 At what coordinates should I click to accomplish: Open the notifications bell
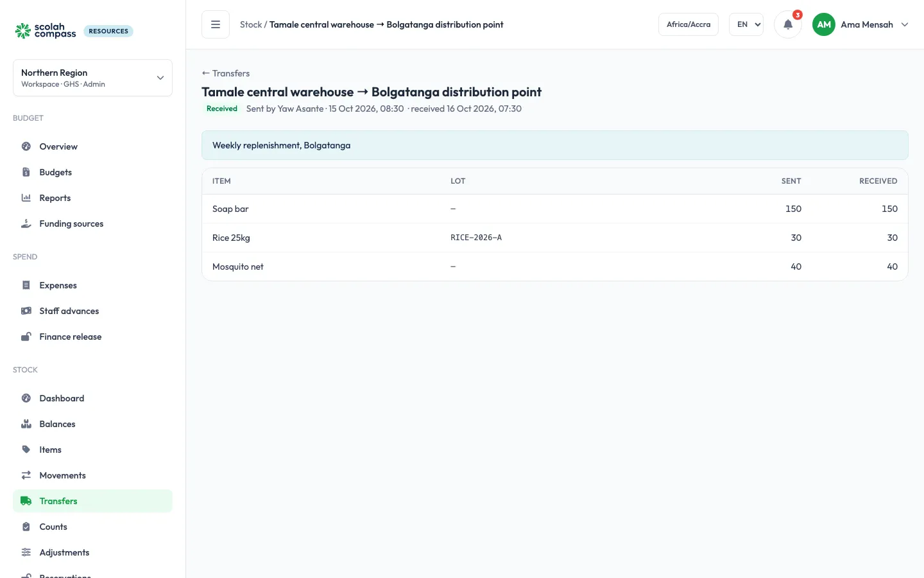point(788,24)
